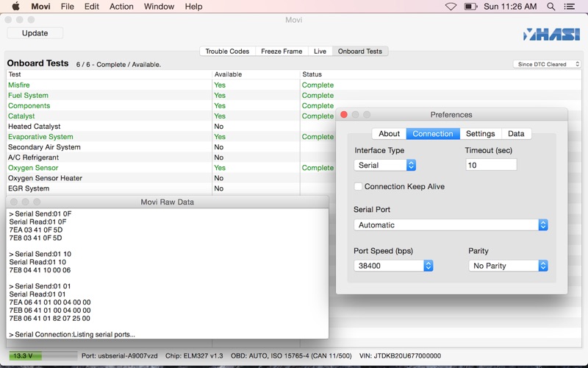Open Notification Center list icon
Image resolution: width=588 pixels, height=368 pixels.
tap(569, 7)
